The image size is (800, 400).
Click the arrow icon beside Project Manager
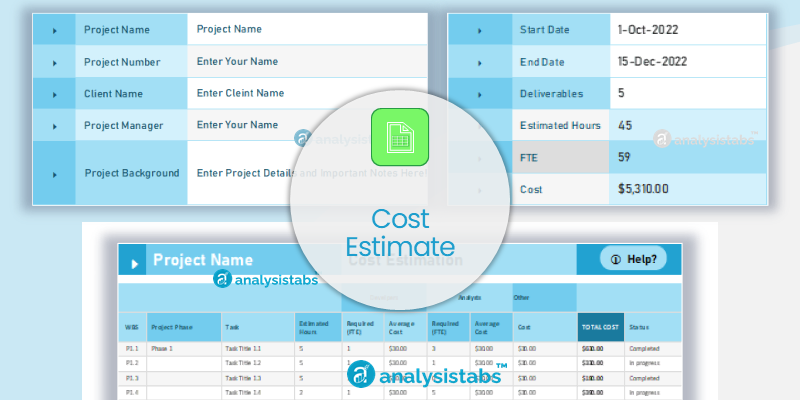coord(55,126)
